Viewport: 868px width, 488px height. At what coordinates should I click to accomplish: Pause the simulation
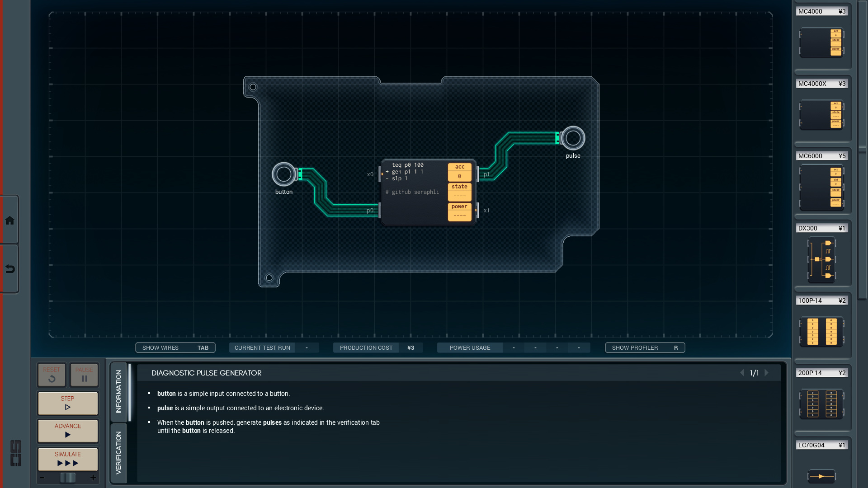click(84, 375)
